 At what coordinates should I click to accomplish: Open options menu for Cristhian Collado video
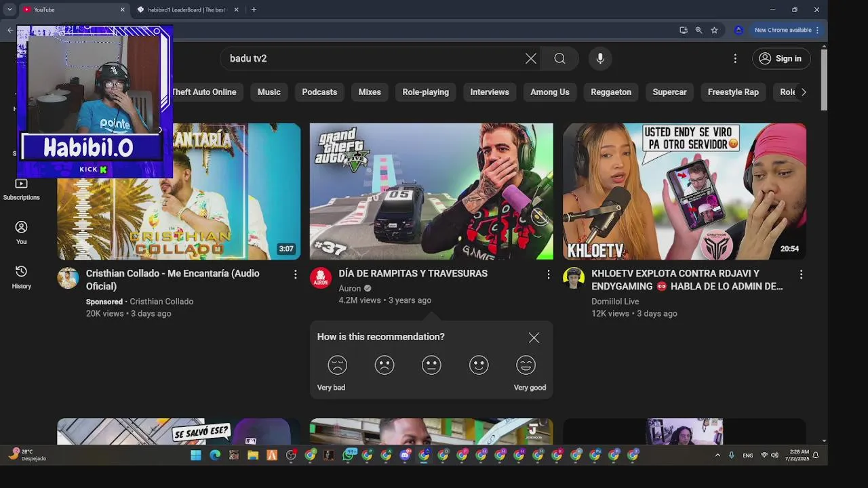pos(295,274)
